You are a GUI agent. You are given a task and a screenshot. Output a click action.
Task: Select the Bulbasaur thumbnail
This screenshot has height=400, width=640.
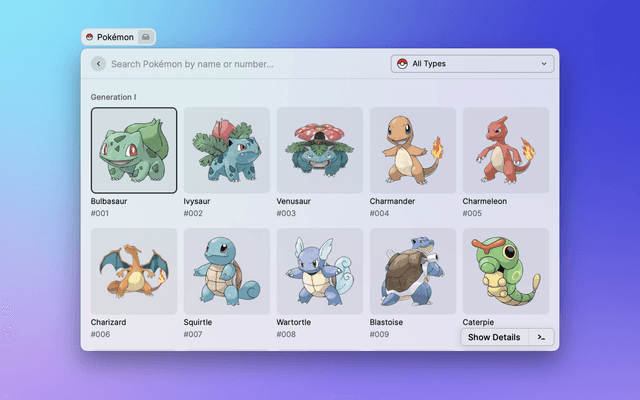134,150
